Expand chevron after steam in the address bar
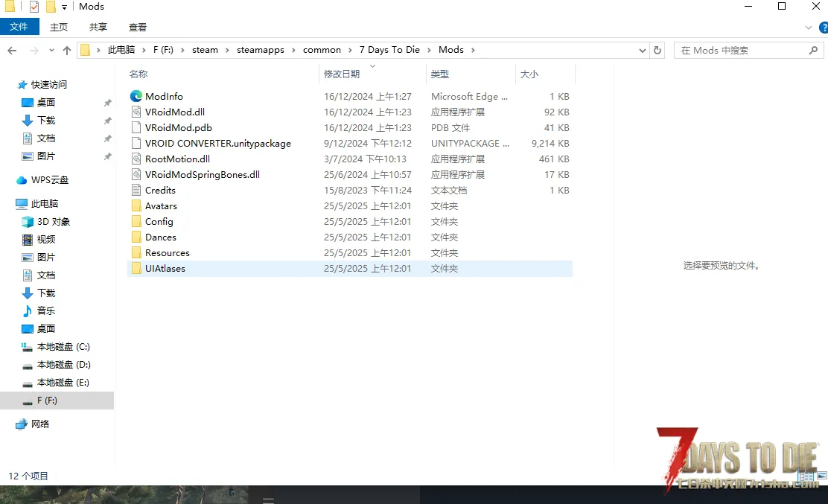Screen dimensions: 828x504 227,50
